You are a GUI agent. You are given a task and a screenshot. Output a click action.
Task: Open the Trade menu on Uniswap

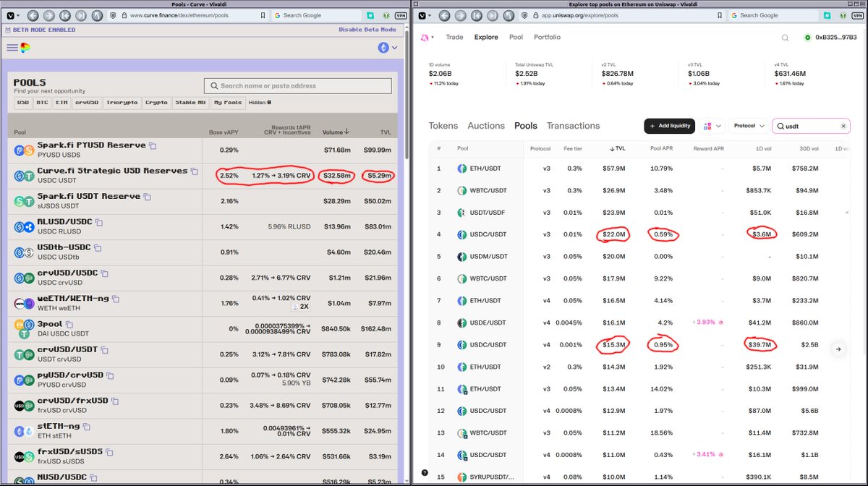tap(454, 38)
